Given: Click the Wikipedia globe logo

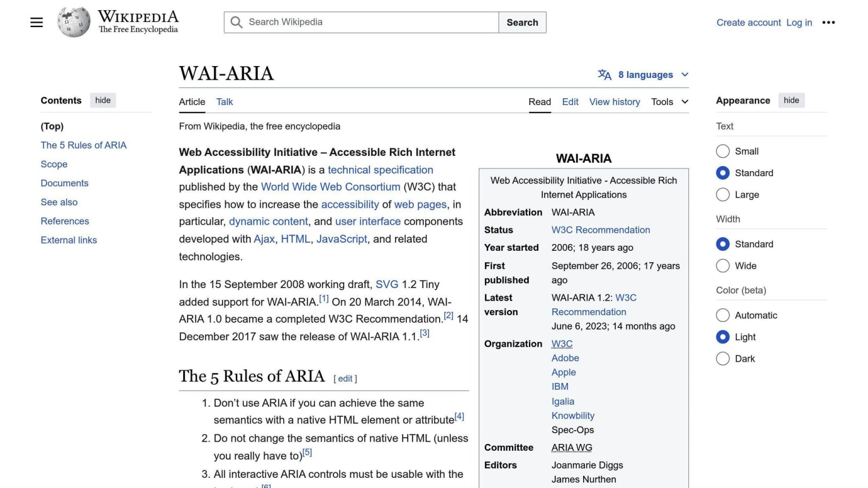Looking at the screenshot, I should tap(73, 23).
